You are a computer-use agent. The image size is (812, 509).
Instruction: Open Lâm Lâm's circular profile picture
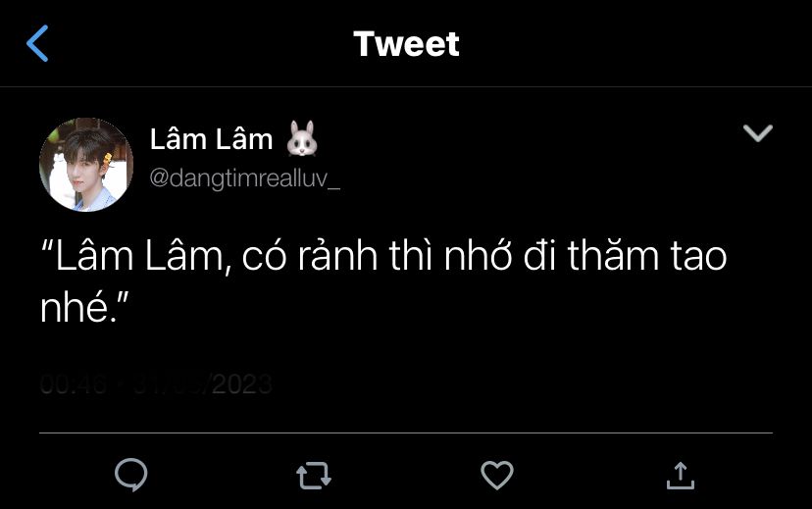point(86,165)
